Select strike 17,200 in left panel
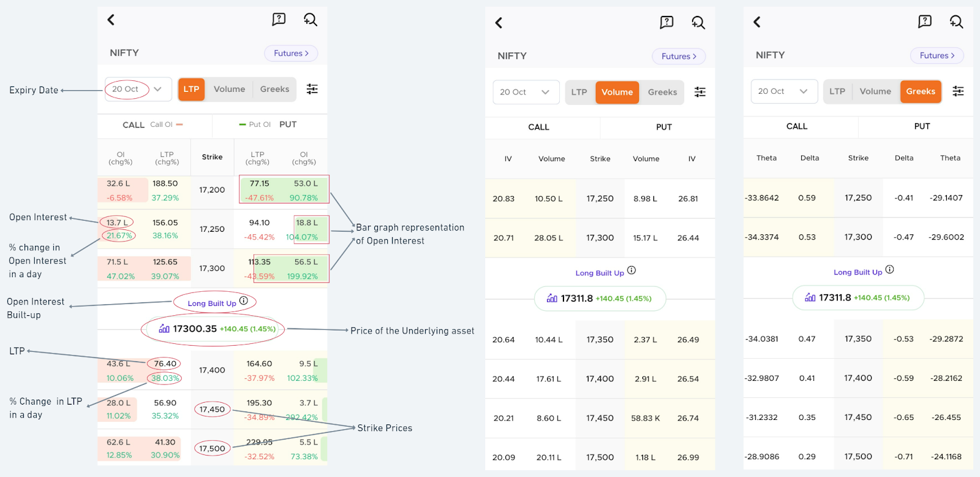980x477 pixels. [x=212, y=190]
